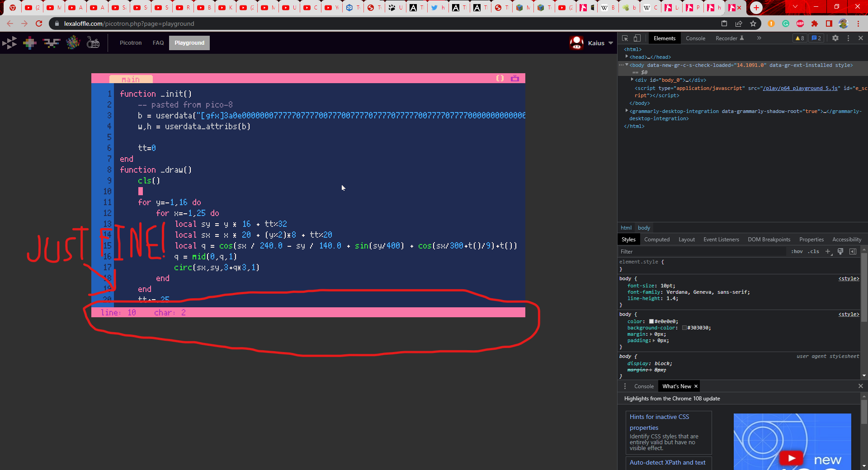This screenshot has height=470, width=868.
Task: Go to the Picotron page link
Action: point(131,43)
